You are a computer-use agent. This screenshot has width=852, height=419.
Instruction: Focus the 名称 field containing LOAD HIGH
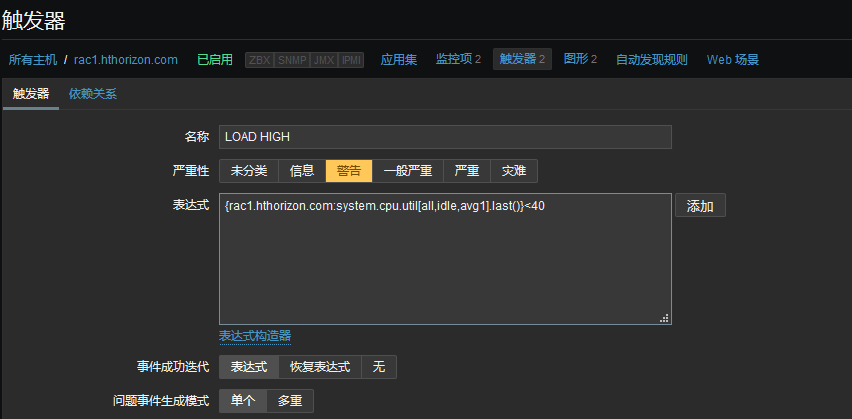[445, 137]
